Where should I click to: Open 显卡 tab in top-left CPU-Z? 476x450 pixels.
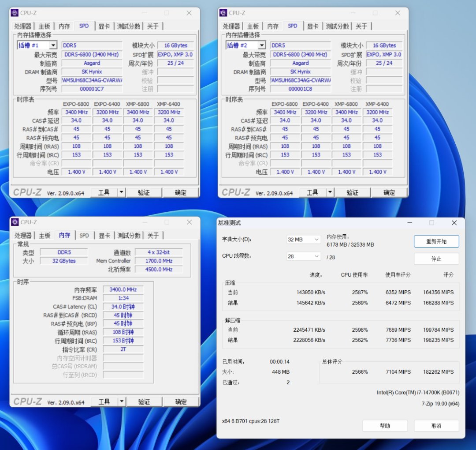coord(104,26)
